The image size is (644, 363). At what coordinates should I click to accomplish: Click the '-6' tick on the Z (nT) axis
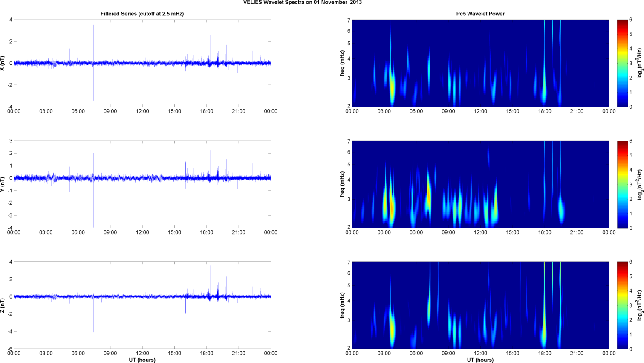pyautogui.click(x=9, y=349)
